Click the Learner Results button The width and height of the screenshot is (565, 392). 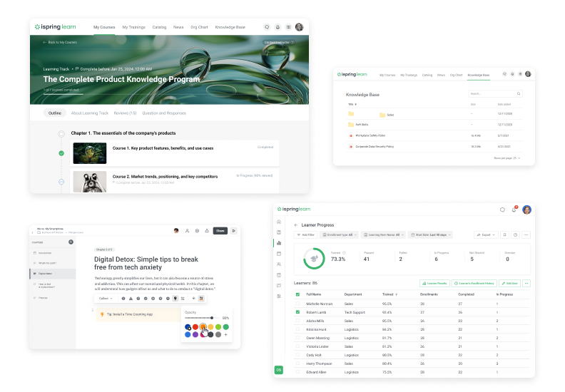[434, 283]
